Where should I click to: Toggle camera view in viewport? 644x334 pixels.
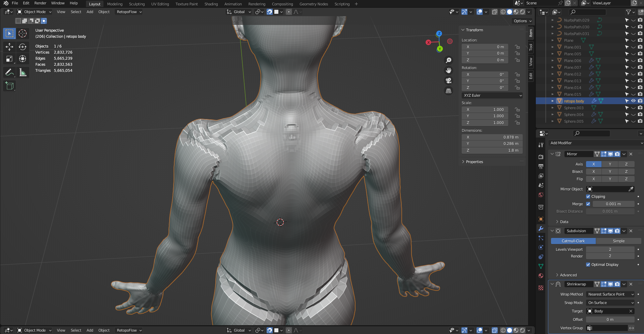(x=449, y=81)
